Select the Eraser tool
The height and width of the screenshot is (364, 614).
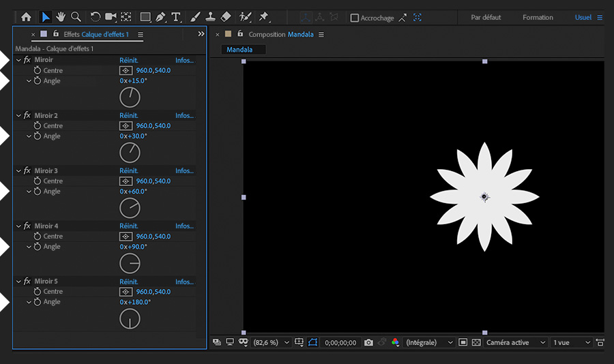click(x=226, y=17)
